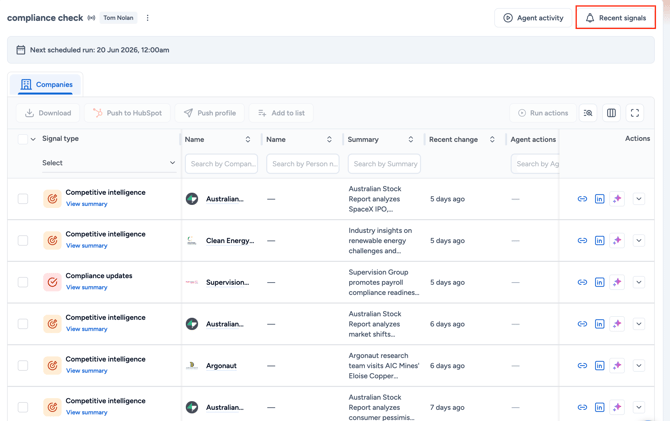Open LinkedIn icon on market shifts row

pyautogui.click(x=599, y=324)
